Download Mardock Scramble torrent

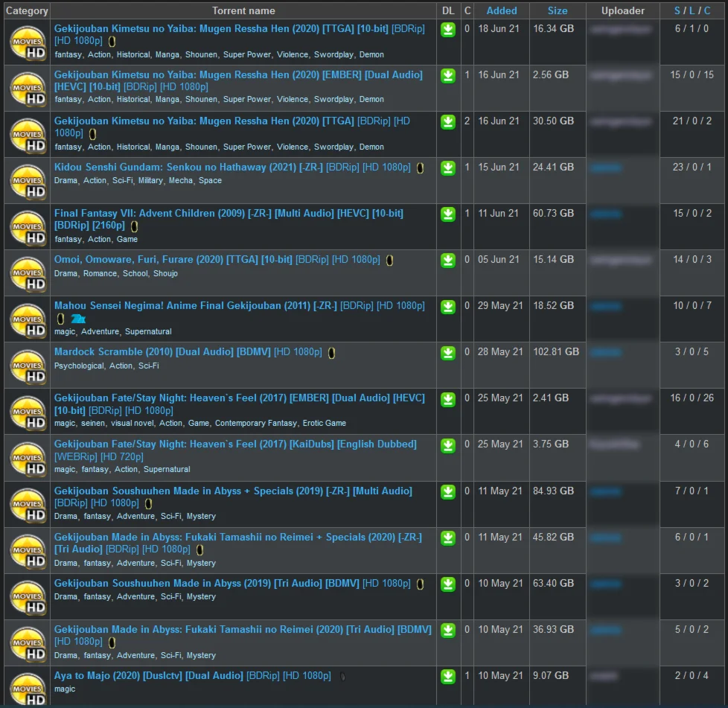[447, 354]
